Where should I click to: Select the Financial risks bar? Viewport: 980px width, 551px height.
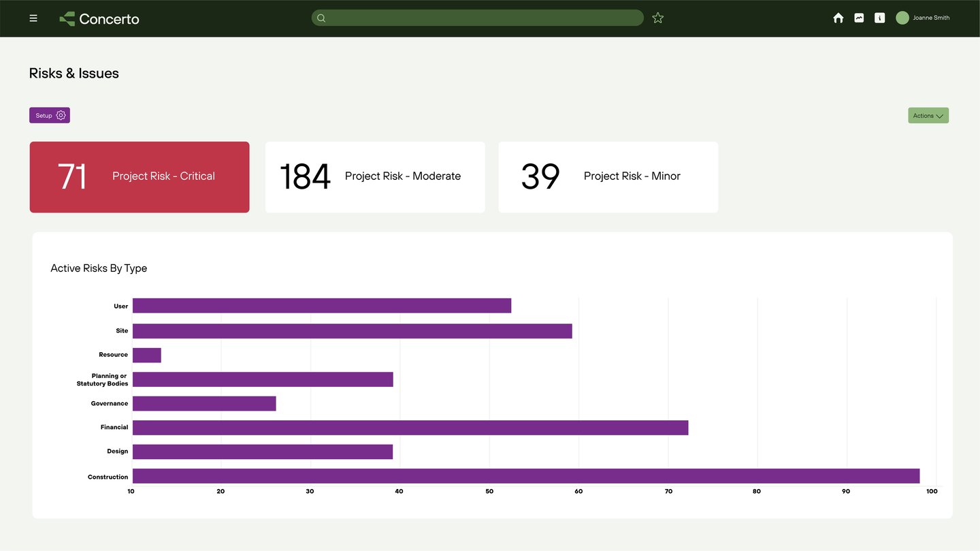[410, 428]
